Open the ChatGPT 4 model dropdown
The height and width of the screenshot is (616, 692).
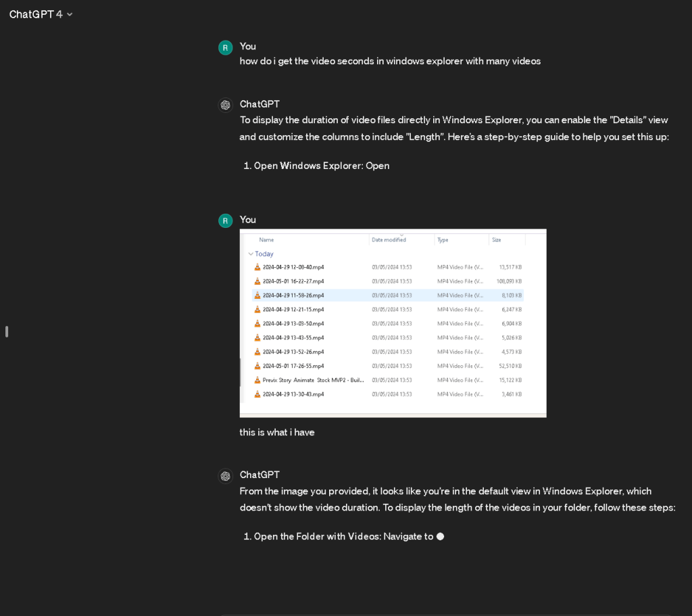[41, 14]
